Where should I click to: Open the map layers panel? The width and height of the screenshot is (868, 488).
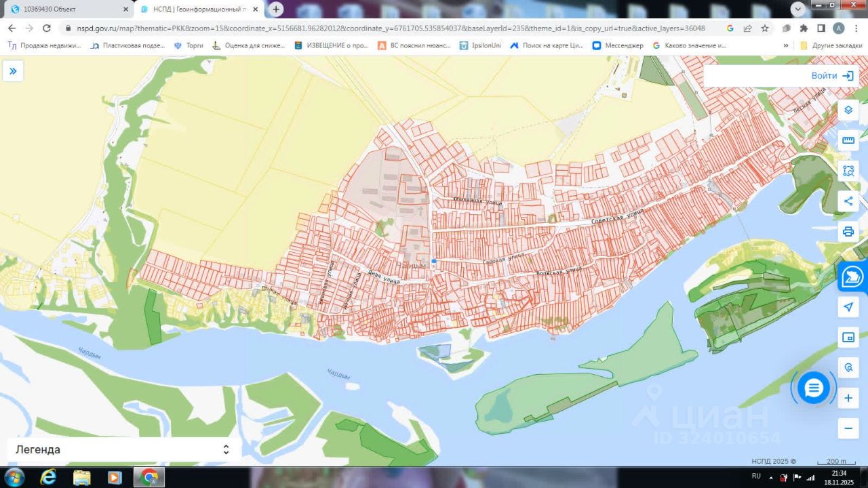(x=848, y=110)
